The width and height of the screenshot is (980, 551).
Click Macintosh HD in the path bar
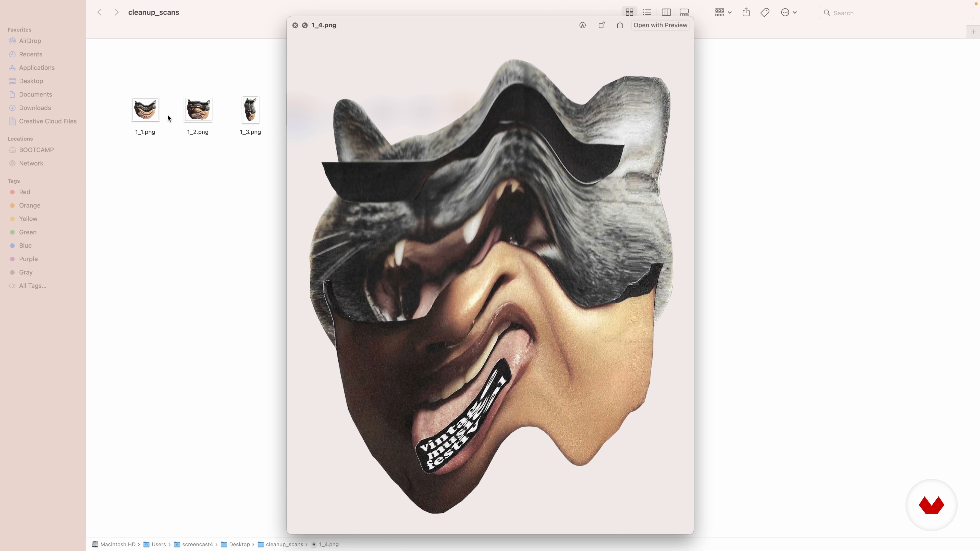114,544
